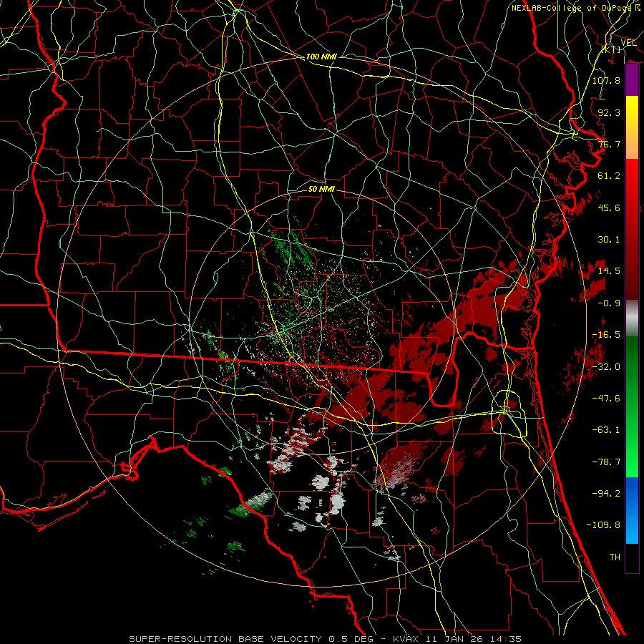The image size is (644, 644).
Task: Click the 50 NMI range ring label
Action: click(321, 189)
